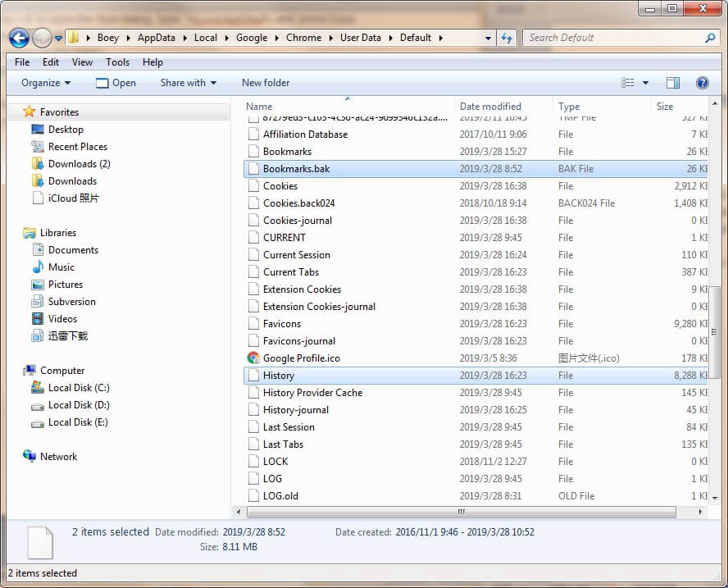The image size is (728, 588).
Task: Select Favorites star in navigation pane
Action: (x=29, y=112)
